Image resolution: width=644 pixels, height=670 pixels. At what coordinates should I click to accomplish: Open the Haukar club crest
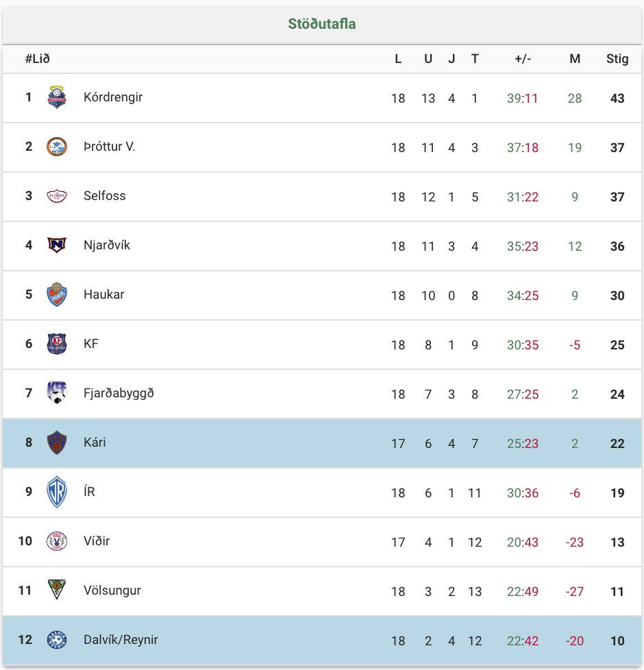(57, 295)
